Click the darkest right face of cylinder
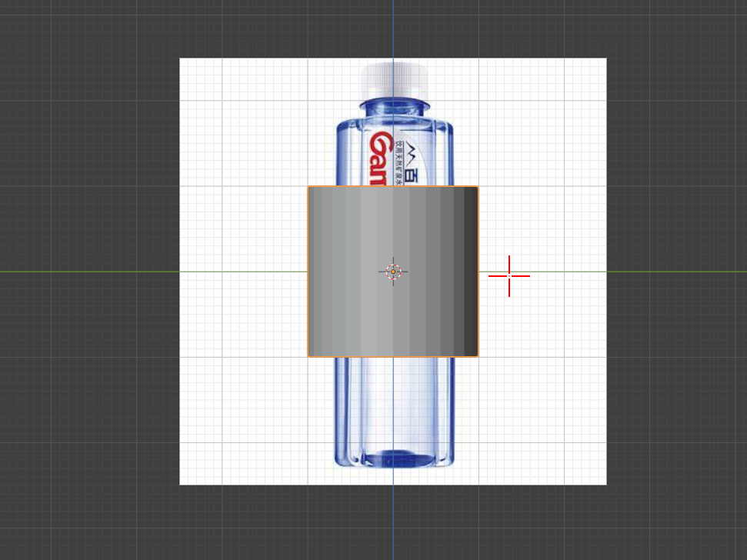Image resolution: width=747 pixels, height=560 pixels. click(471, 272)
